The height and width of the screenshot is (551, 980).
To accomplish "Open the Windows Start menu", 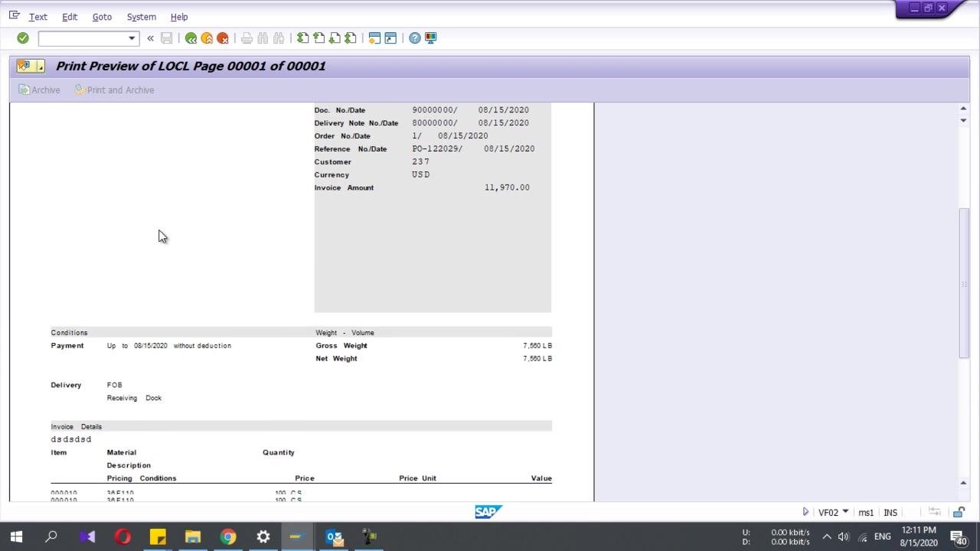I will (16, 536).
